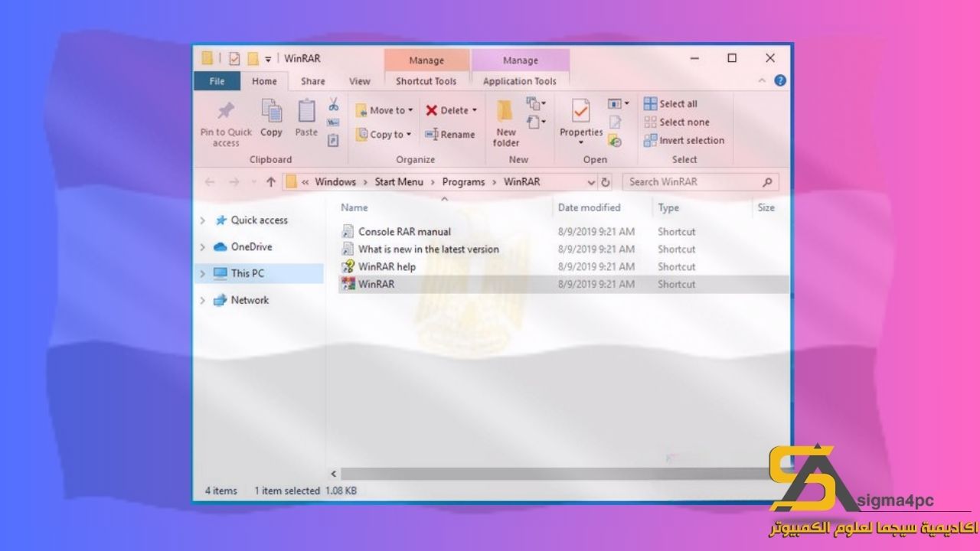Switch to the Home ribbon tab
This screenshot has height=551, width=980.
click(x=264, y=81)
